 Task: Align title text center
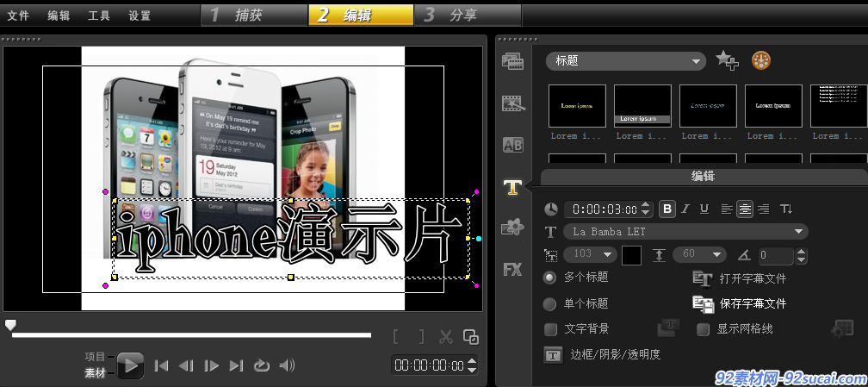click(x=745, y=209)
